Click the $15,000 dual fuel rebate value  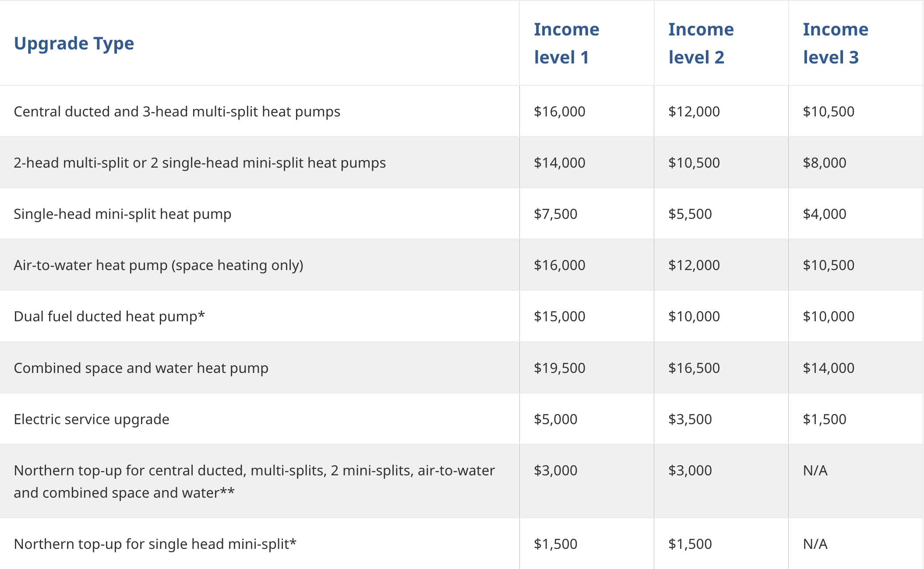559,316
